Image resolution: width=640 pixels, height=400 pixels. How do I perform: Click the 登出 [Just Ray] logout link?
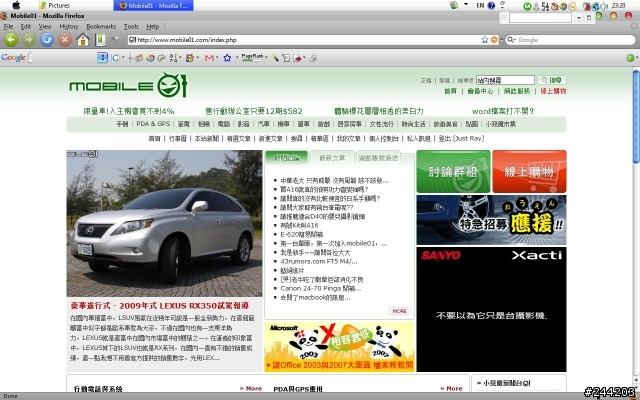(461, 138)
